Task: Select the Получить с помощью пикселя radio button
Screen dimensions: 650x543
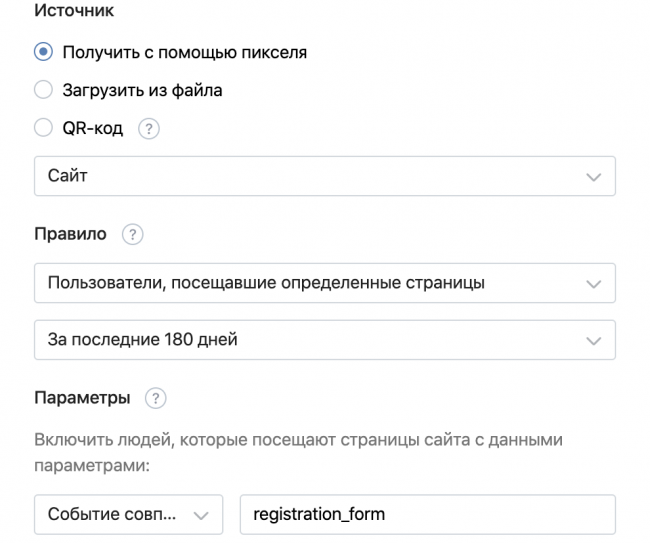Action: [43, 53]
